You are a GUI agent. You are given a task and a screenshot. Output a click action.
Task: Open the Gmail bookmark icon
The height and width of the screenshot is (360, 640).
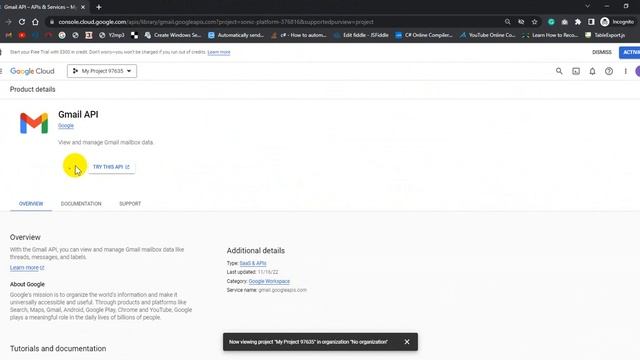click(9, 36)
